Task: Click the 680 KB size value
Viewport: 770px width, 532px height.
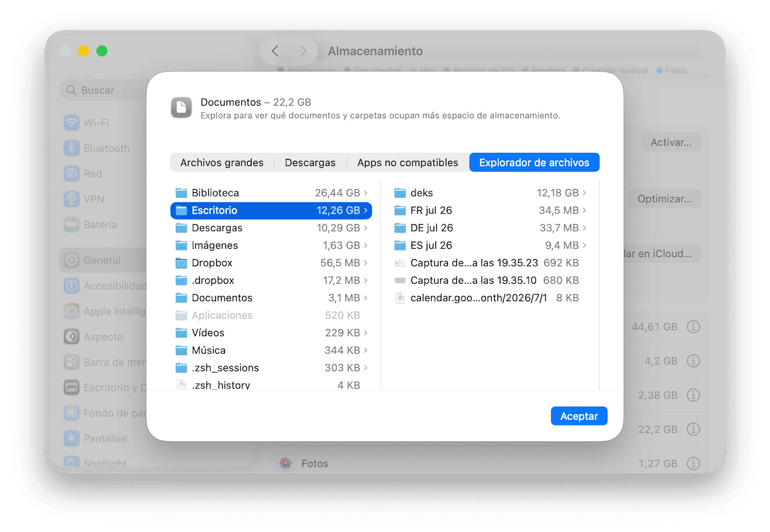Action: pos(561,280)
